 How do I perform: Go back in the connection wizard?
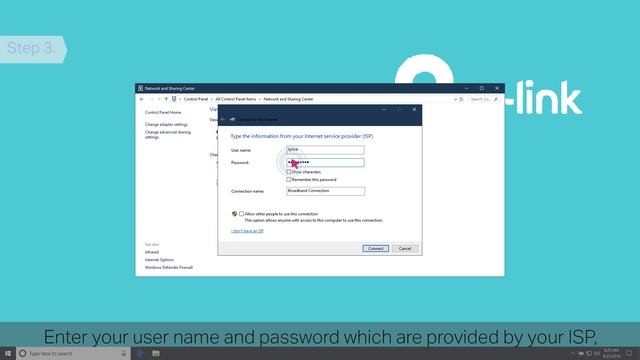pos(222,120)
